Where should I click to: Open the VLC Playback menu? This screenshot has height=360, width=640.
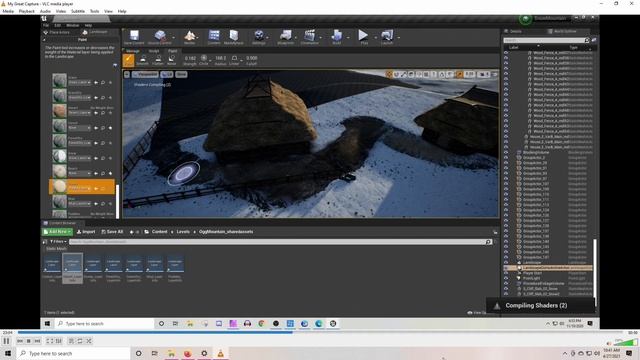(27, 11)
